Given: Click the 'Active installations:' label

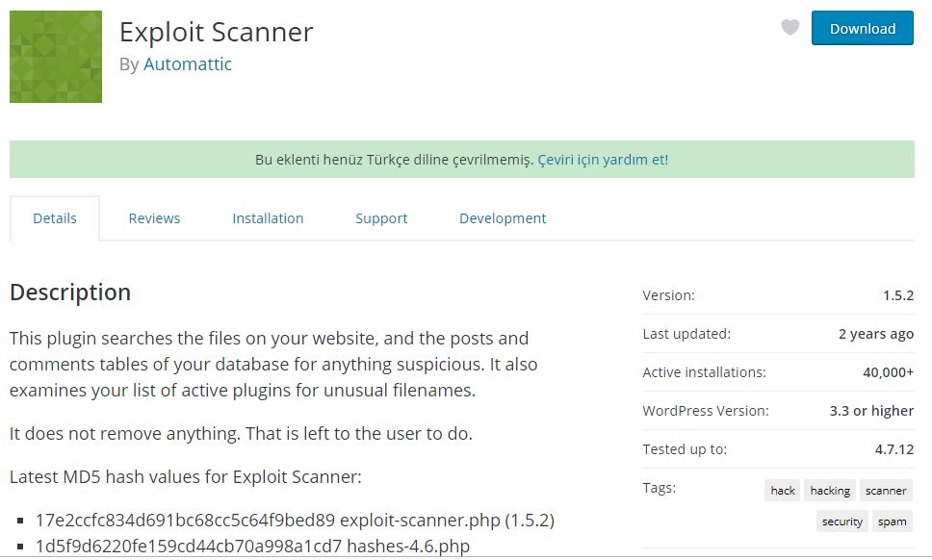Looking at the screenshot, I should coord(705,372).
